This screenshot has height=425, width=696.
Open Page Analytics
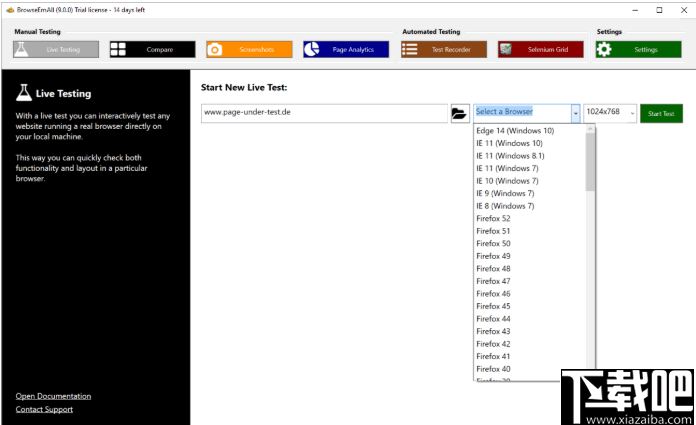tap(346, 49)
